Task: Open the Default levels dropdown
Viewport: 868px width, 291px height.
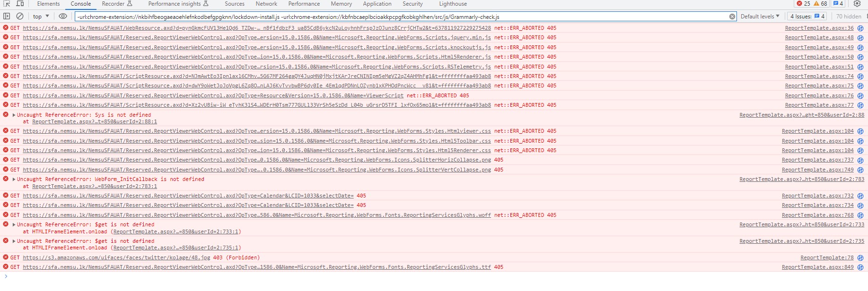Action: pos(760,16)
